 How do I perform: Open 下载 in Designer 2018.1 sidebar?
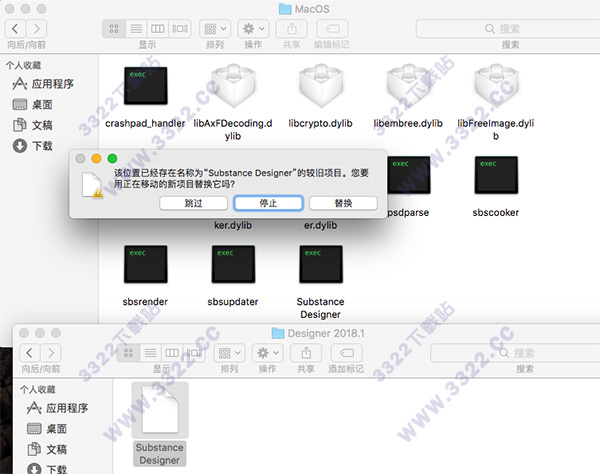pos(47,469)
